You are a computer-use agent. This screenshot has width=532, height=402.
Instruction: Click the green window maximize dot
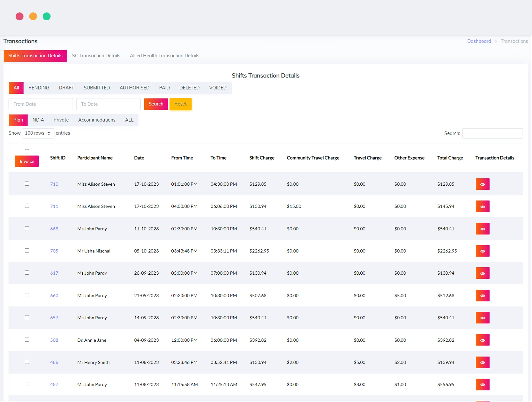pyautogui.click(x=47, y=16)
